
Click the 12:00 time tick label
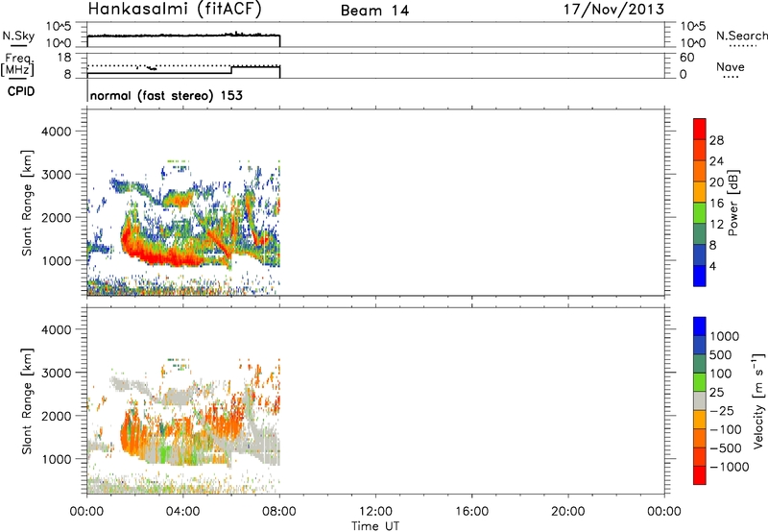pos(375,512)
